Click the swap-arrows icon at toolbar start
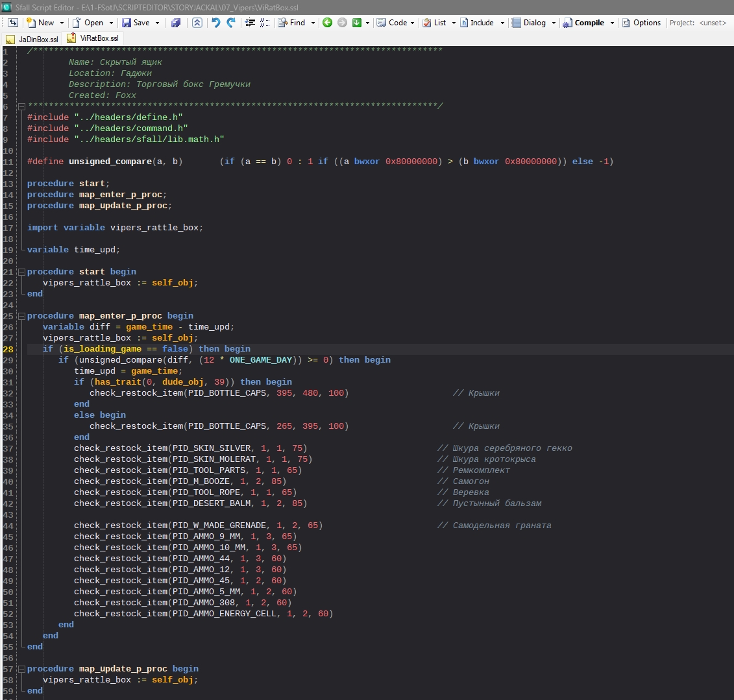 pyautogui.click(x=13, y=23)
